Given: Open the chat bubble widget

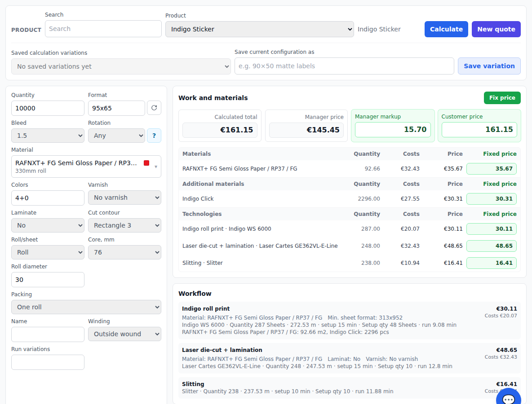Looking at the screenshot, I should (508, 399).
